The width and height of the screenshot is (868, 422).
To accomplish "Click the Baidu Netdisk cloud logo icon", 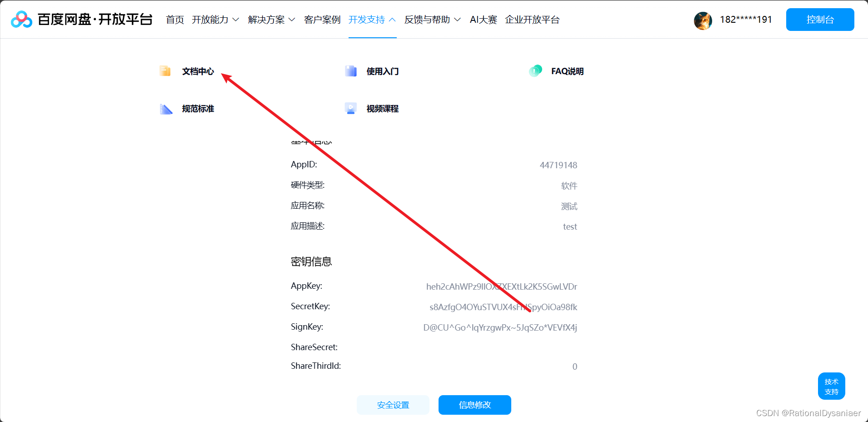I will (21, 20).
